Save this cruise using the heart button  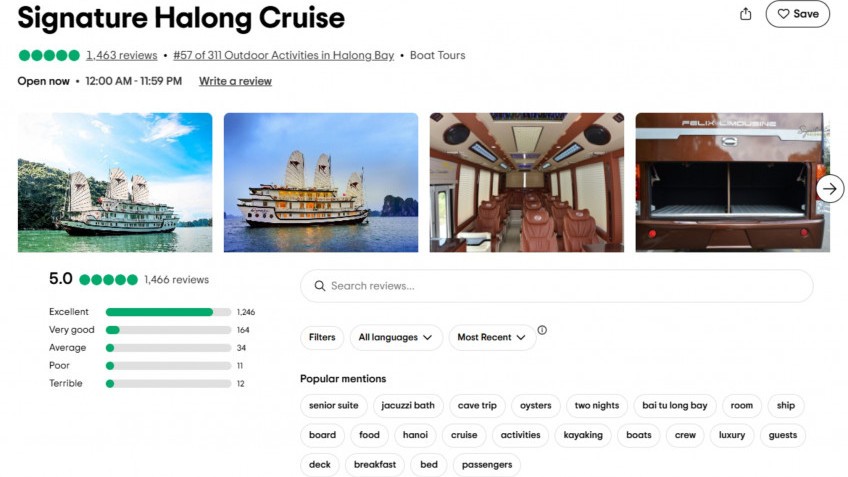[797, 14]
